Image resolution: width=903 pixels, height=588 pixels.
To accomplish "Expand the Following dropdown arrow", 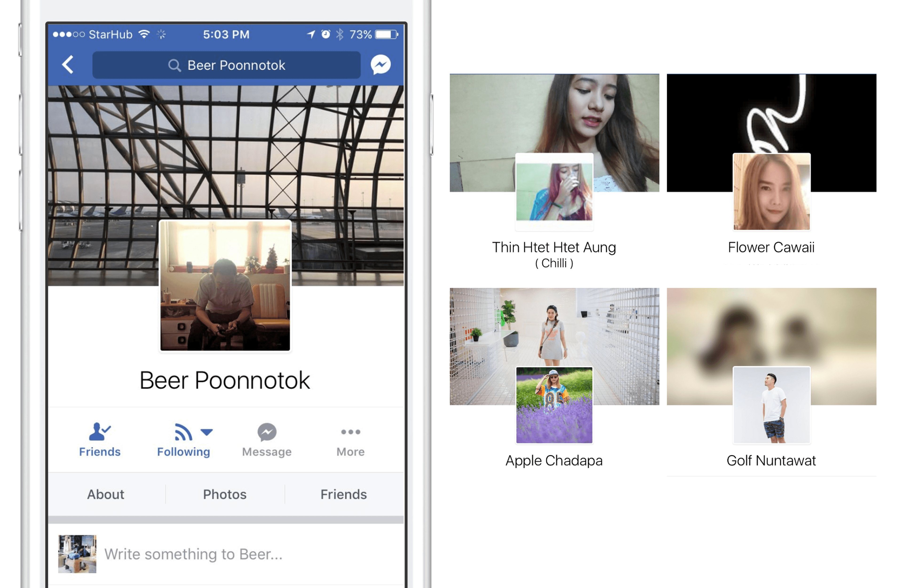I will (x=207, y=432).
